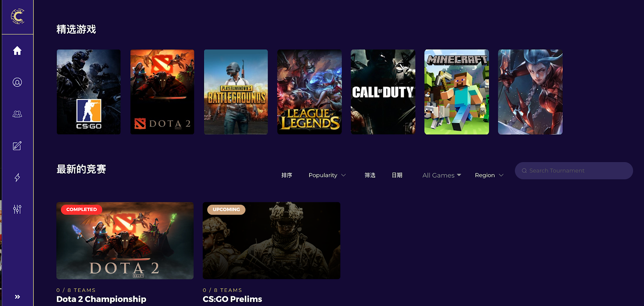Click 0 / 8 TEAMS under Dota 2 banner
644x306 pixels.
[x=76, y=290]
